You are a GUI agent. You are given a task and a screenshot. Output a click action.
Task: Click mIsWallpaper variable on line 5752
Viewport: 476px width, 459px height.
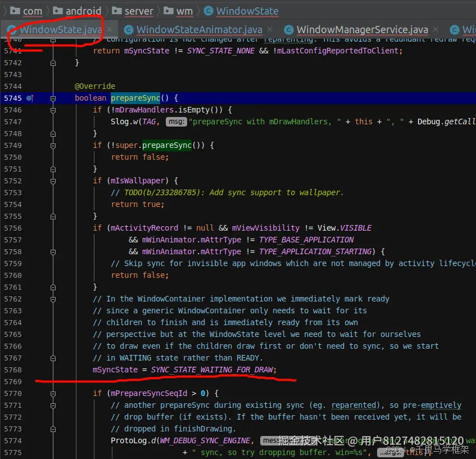click(x=138, y=181)
